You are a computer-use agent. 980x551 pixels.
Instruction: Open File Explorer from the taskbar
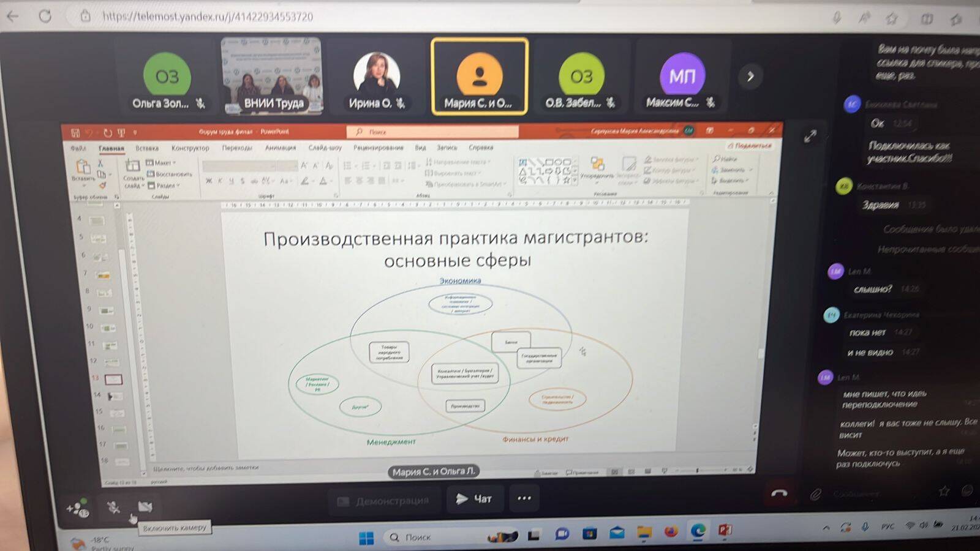(x=644, y=533)
